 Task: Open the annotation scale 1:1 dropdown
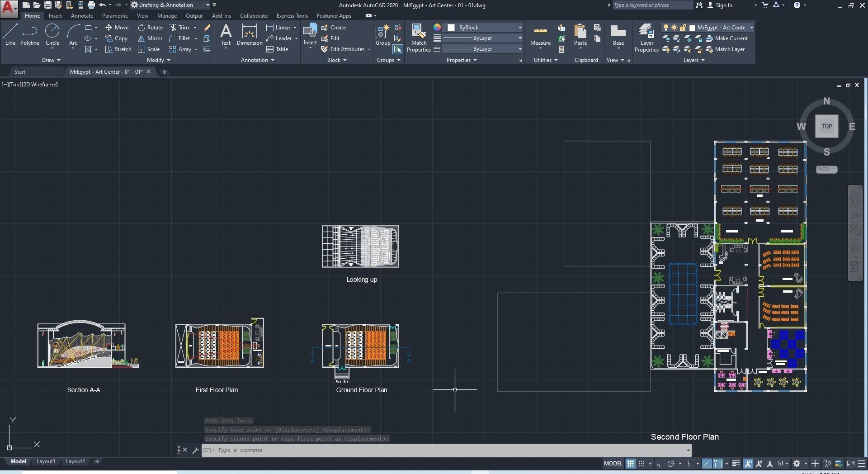(783, 464)
